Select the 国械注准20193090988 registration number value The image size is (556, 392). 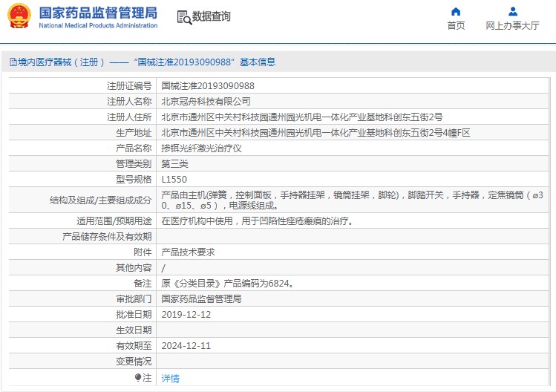point(208,86)
